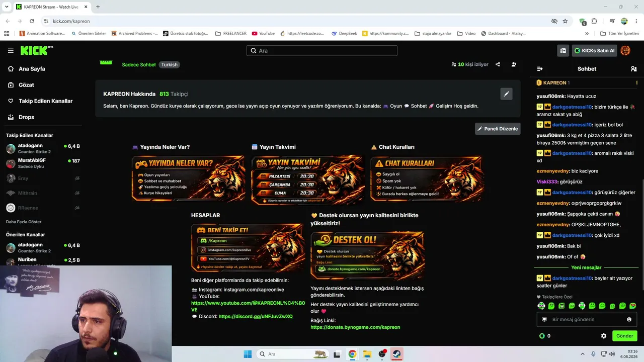Open the LeetCode bookmark

point(302,34)
